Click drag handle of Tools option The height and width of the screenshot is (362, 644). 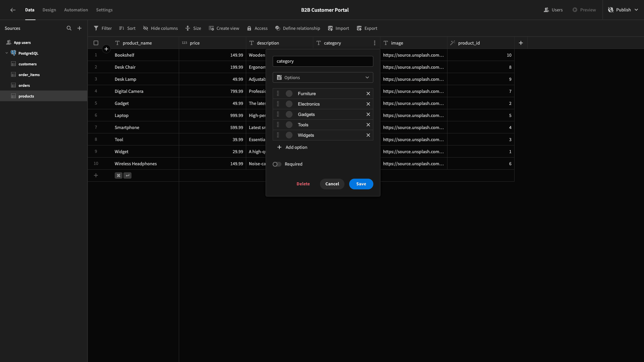[x=278, y=125]
